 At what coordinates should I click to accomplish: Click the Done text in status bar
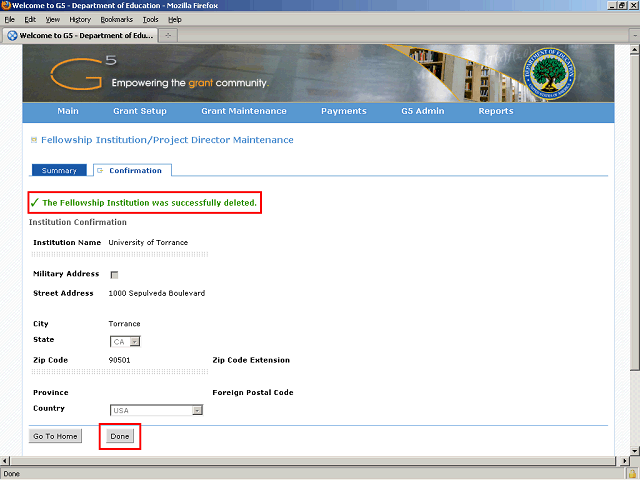tap(11, 474)
